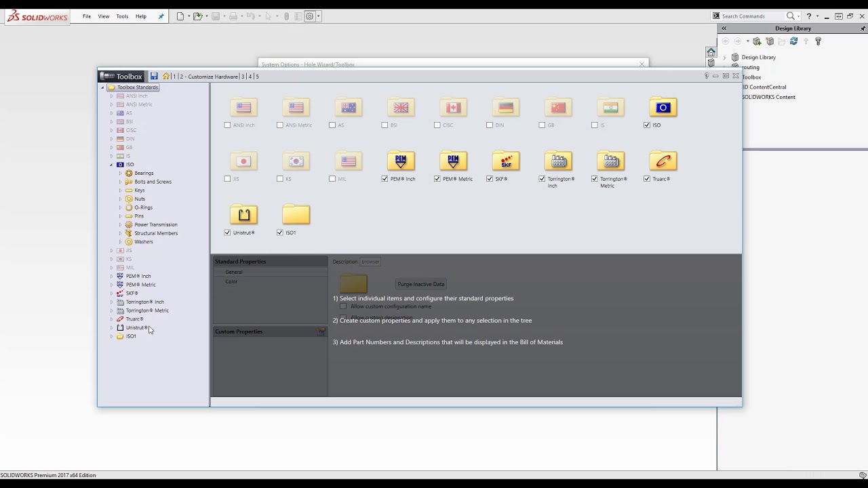Expand the PEM Inch tree node
Viewport: 868px width, 488px height.
click(x=112, y=277)
